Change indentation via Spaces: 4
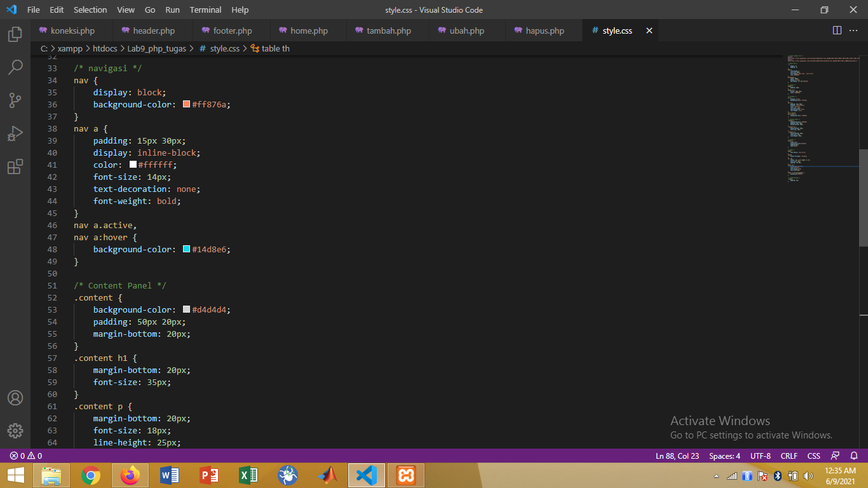Image resolution: width=868 pixels, height=488 pixels. point(724,456)
